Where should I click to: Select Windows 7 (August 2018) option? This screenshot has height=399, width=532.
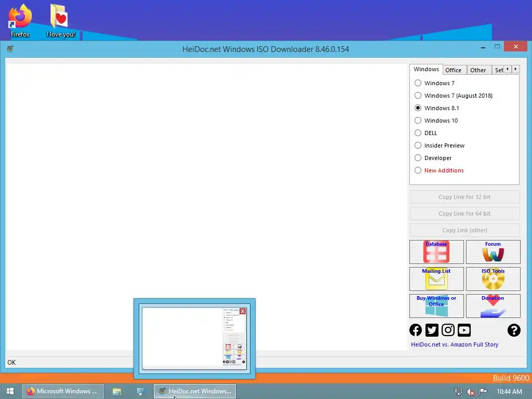click(453, 96)
